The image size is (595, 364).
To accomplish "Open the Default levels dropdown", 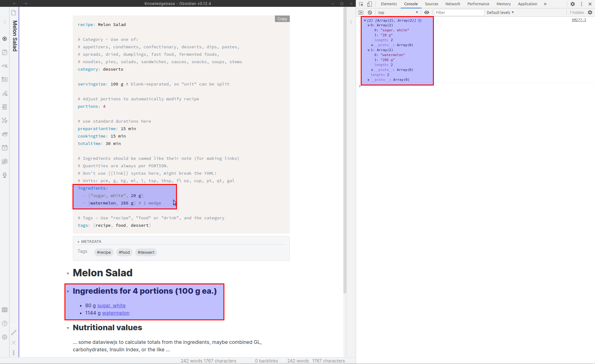I will [x=500, y=12].
